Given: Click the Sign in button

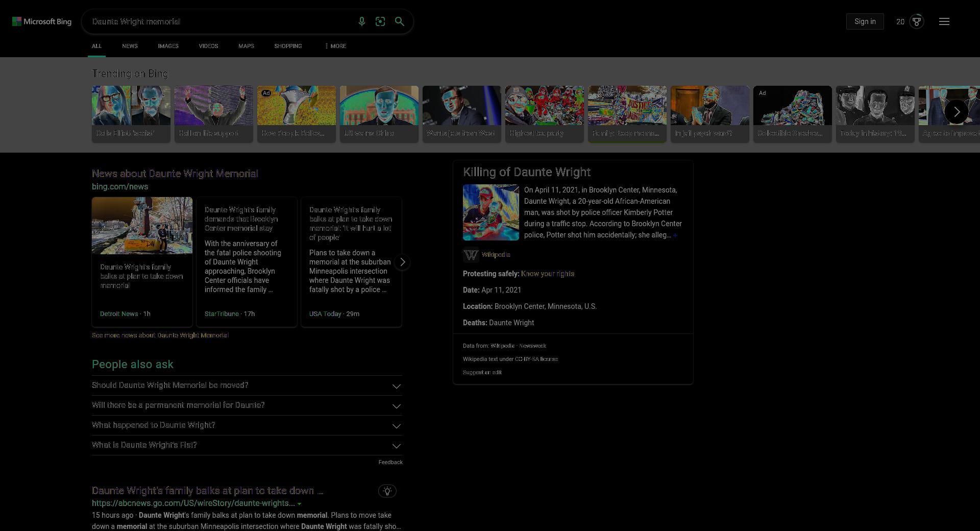Looking at the screenshot, I should (865, 21).
